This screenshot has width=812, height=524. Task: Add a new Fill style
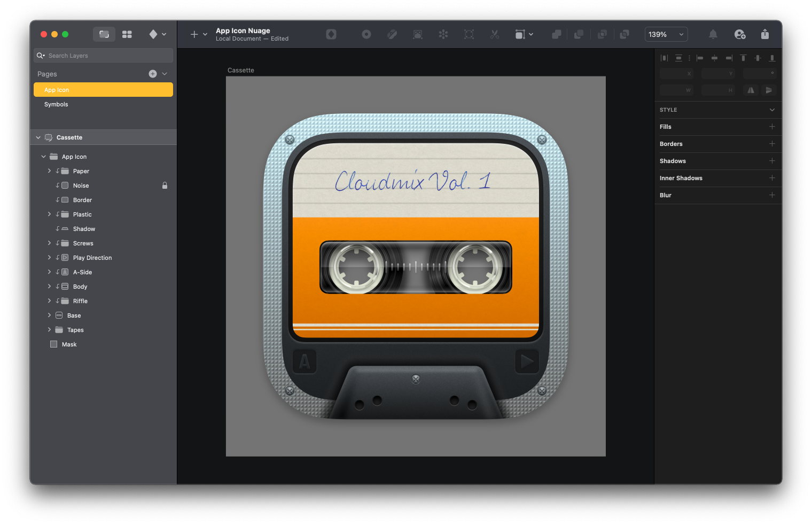[772, 127]
